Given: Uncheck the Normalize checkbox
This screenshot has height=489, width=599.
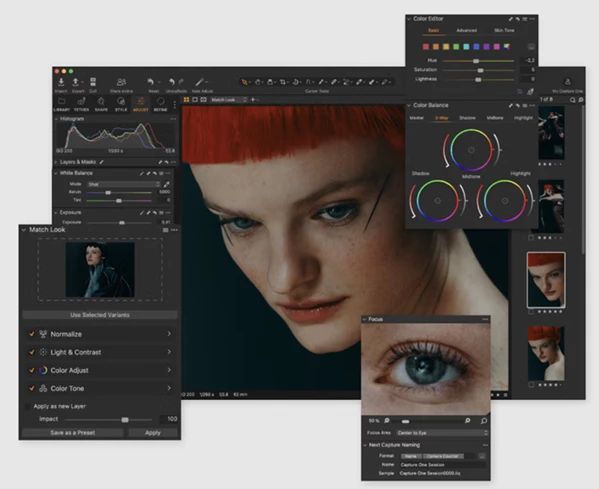Looking at the screenshot, I should pos(32,334).
